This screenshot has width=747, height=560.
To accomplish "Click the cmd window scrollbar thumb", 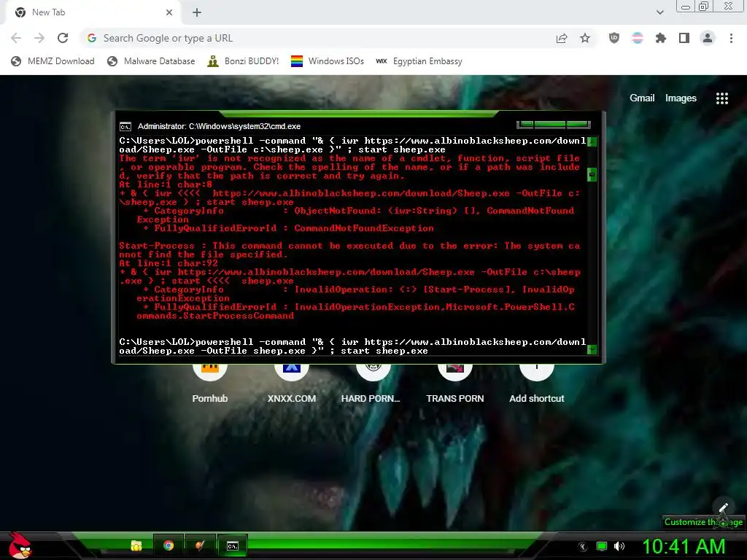I will coord(592,174).
